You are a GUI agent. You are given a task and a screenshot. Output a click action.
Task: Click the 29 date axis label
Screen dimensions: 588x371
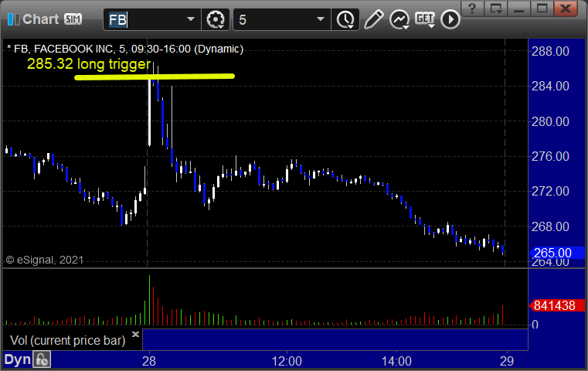point(507,361)
